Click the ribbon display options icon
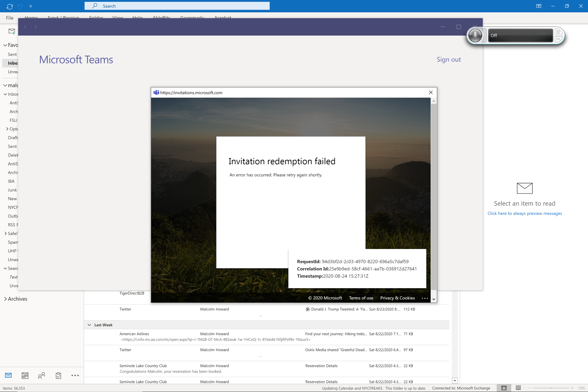The width and height of the screenshot is (588, 392). pos(539,6)
